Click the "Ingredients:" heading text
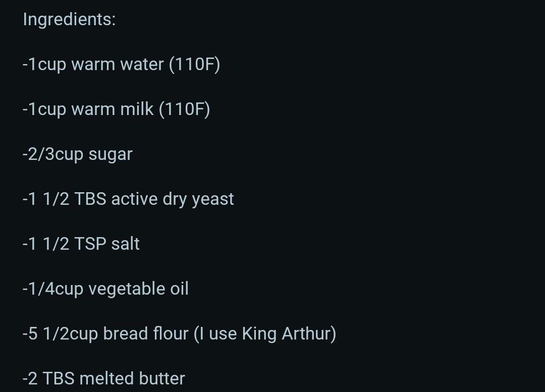 click(69, 20)
